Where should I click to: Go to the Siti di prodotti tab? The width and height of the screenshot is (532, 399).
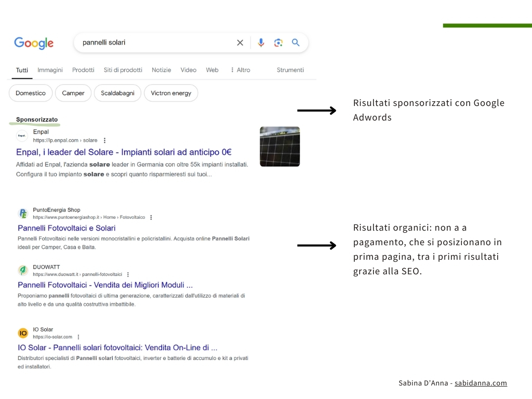coord(123,70)
